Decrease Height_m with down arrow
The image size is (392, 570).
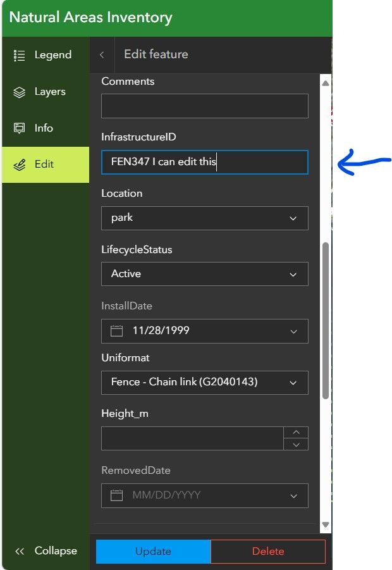point(296,444)
